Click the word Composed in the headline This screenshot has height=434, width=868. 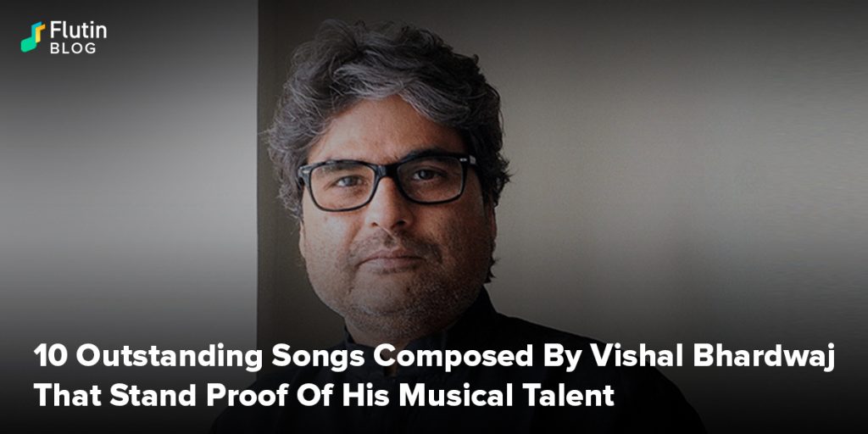453,359
